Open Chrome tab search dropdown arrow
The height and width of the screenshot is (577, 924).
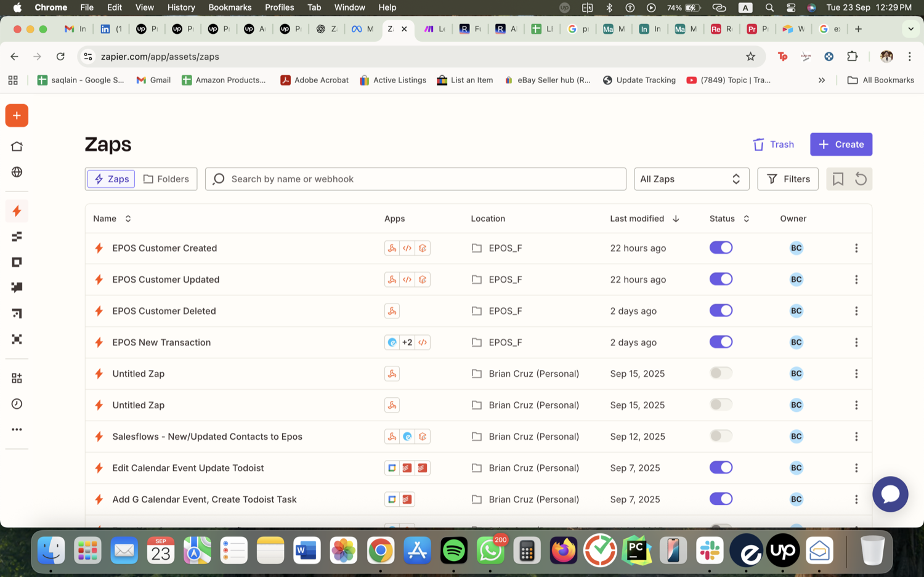point(910,29)
